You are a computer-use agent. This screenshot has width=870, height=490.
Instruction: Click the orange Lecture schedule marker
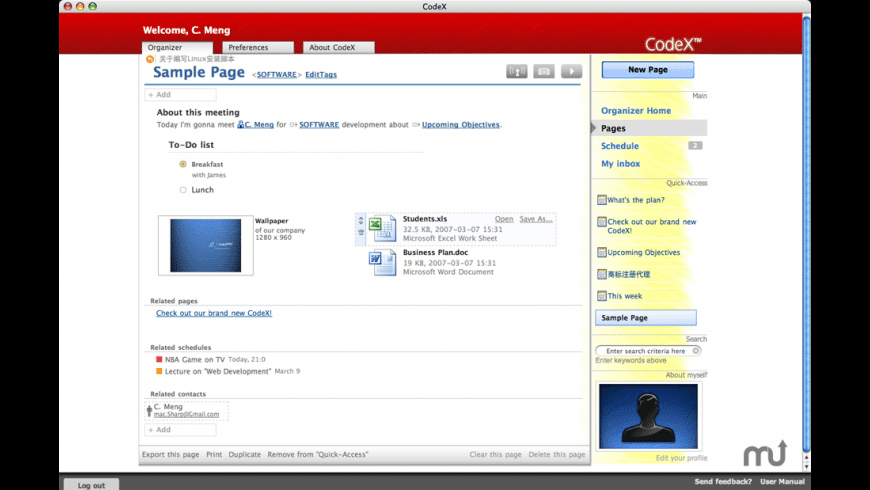(159, 371)
